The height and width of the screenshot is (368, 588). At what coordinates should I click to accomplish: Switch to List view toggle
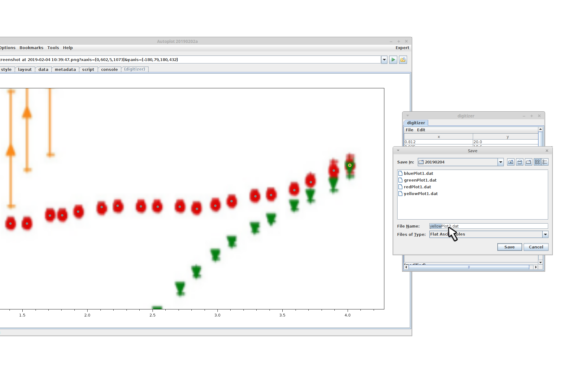click(x=537, y=162)
